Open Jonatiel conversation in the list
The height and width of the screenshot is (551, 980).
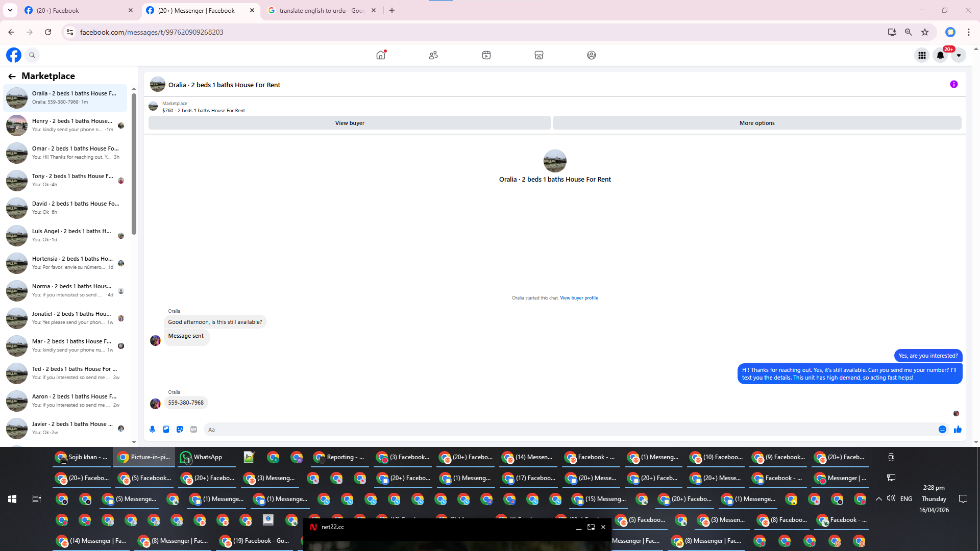tap(66, 318)
